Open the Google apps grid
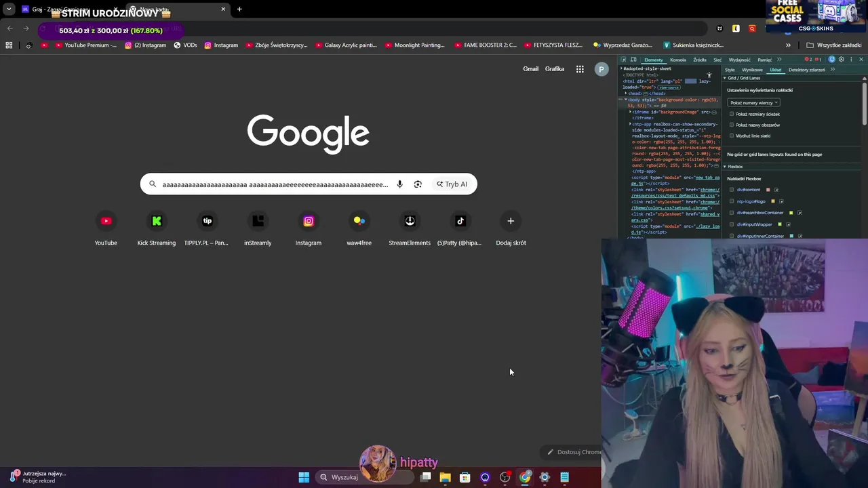Image resolution: width=868 pixels, height=488 pixels. (x=580, y=69)
